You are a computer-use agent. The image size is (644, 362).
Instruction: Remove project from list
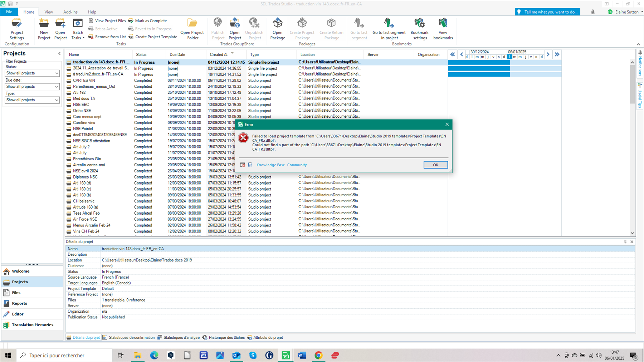pos(107,37)
